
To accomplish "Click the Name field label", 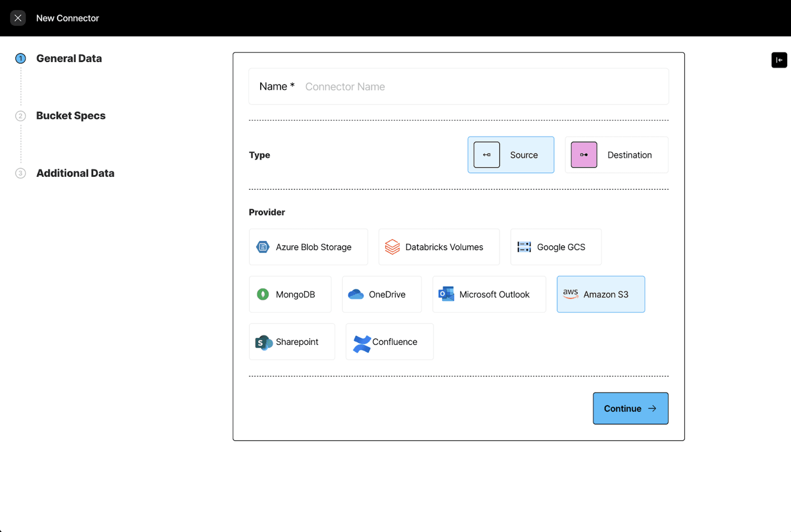I will pyautogui.click(x=277, y=87).
